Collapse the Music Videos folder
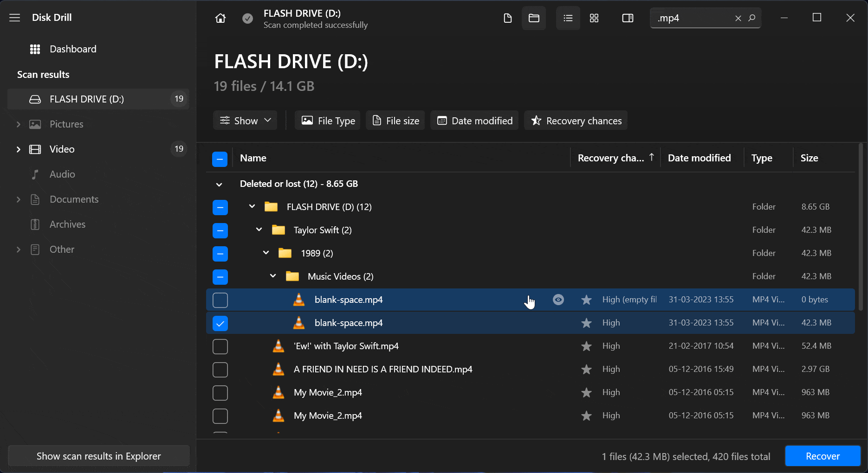This screenshot has width=868, height=473. click(x=272, y=276)
